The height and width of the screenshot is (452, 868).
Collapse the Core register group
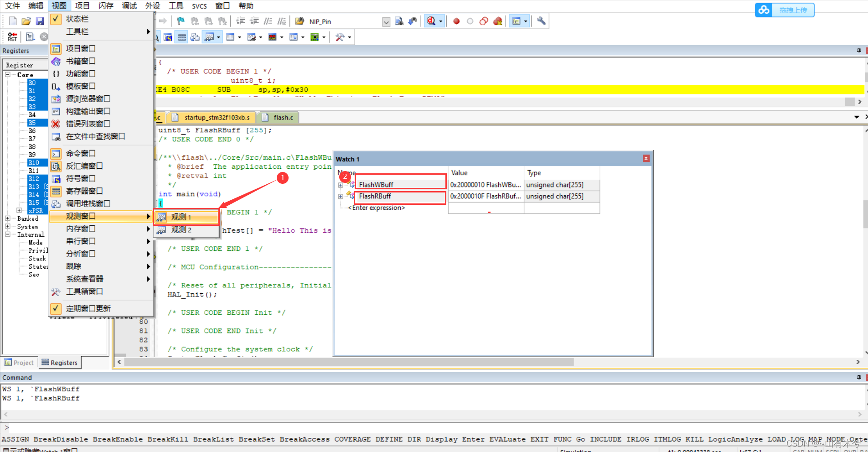point(8,74)
